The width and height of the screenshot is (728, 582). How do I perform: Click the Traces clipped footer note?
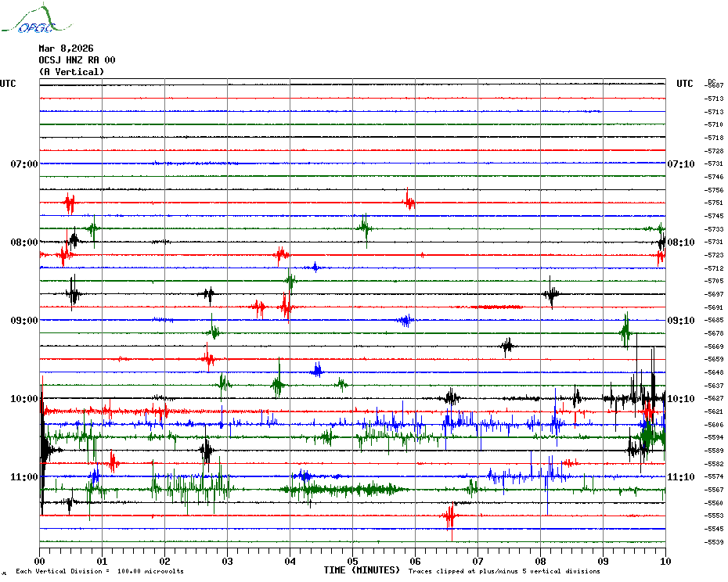pos(504,571)
